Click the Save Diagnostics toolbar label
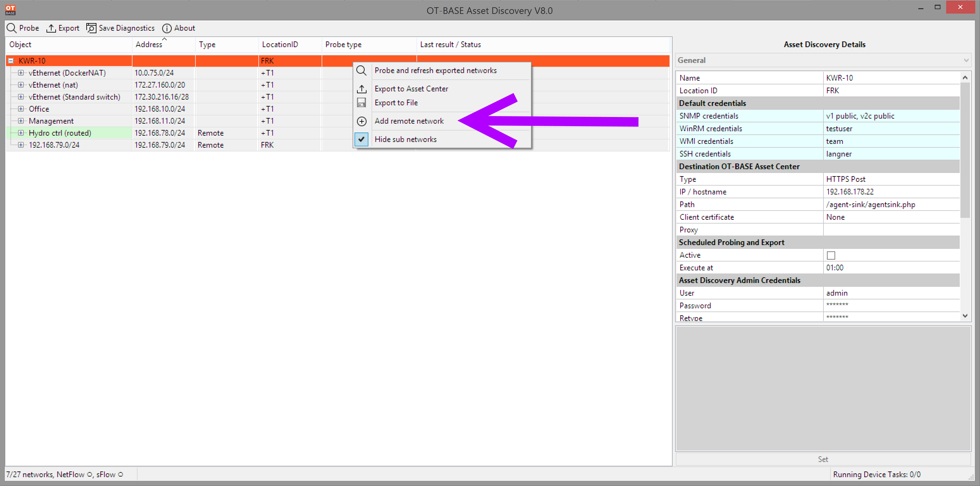The image size is (980, 486). pos(127,28)
